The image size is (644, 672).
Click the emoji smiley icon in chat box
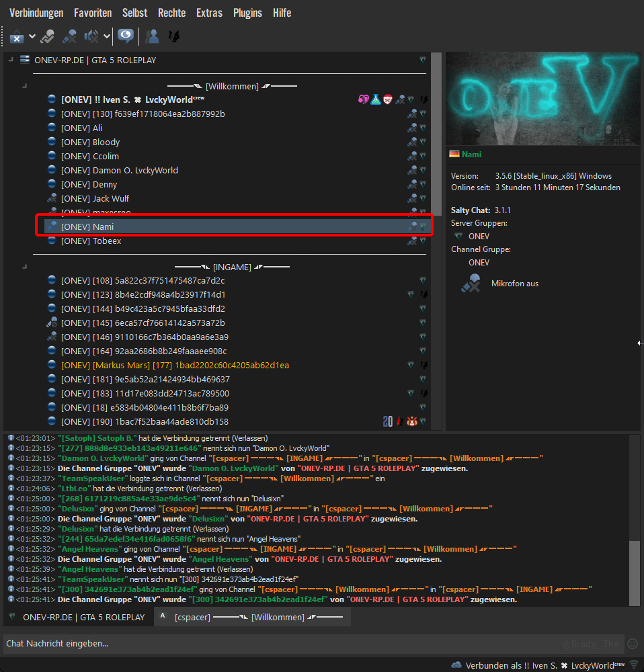633,643
